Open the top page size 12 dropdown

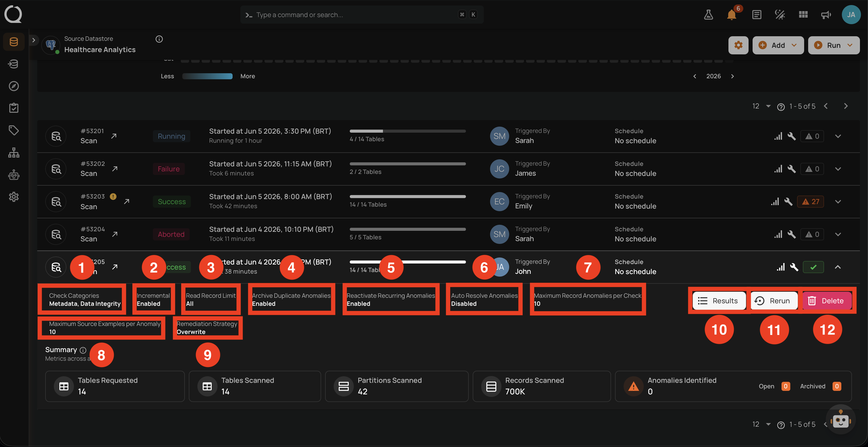[x=761, y=106]
